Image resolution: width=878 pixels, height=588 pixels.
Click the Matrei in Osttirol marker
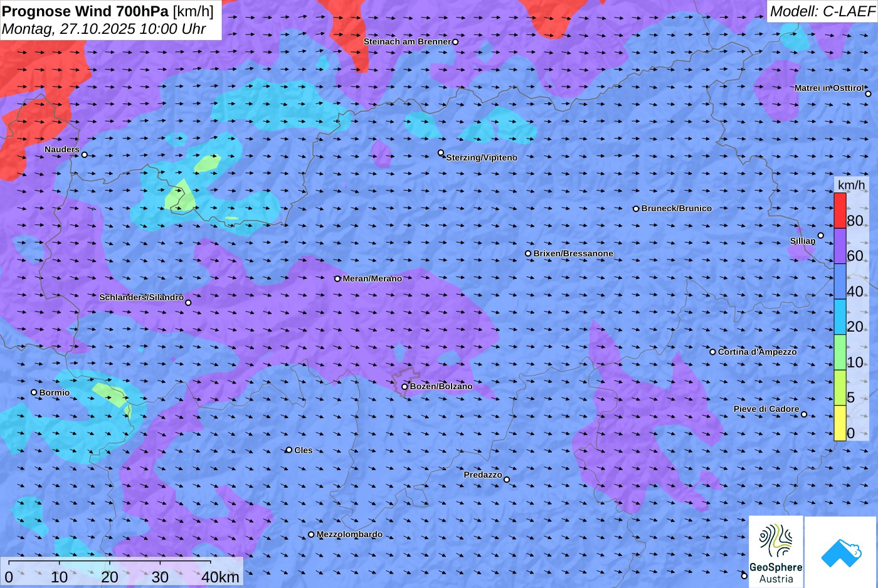click(868, 93)
